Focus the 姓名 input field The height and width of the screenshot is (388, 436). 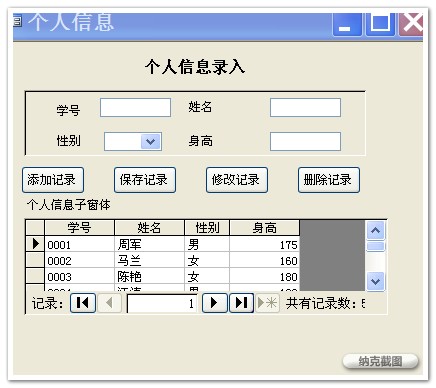click(x=305, y=107)
